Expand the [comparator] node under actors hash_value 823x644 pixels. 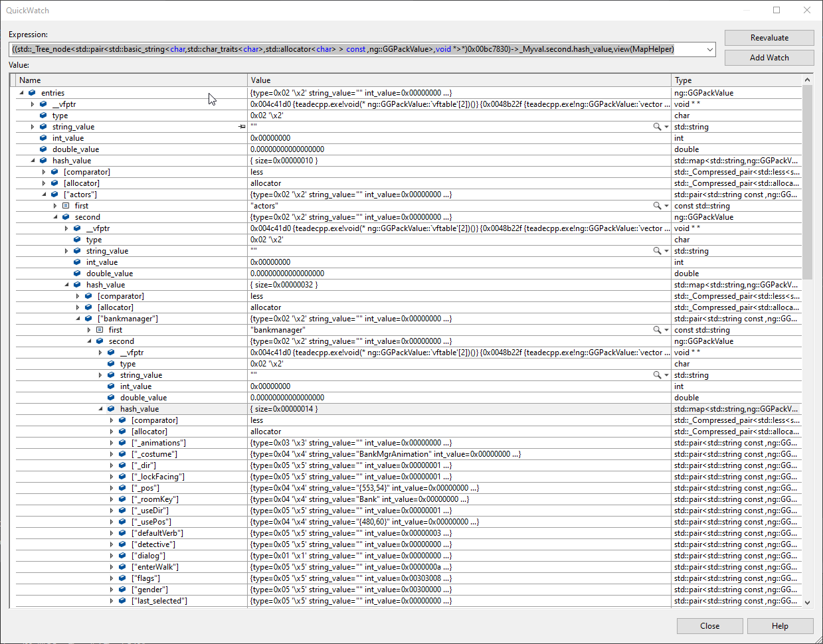tap(78, 296)
